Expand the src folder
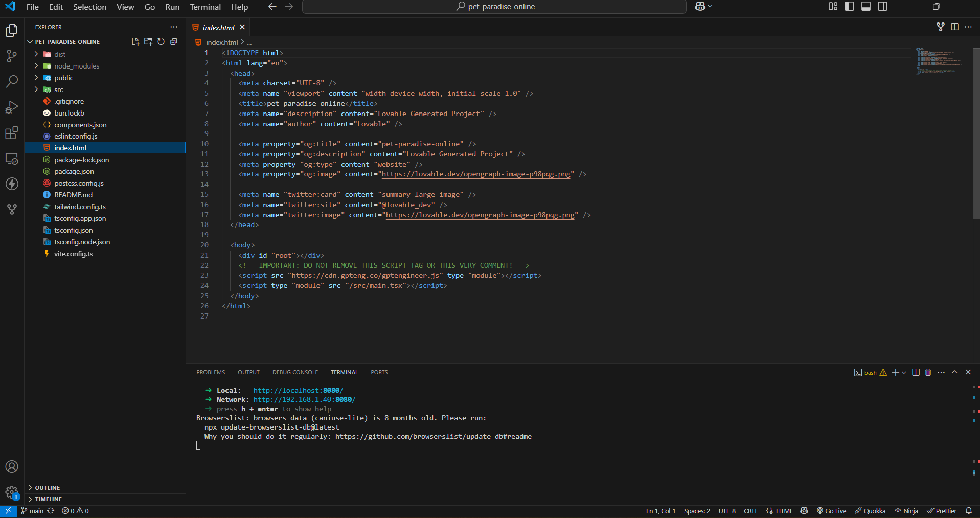Image resolution: width=980 pixels, height=518 pixels. click(x=59, y=89)
